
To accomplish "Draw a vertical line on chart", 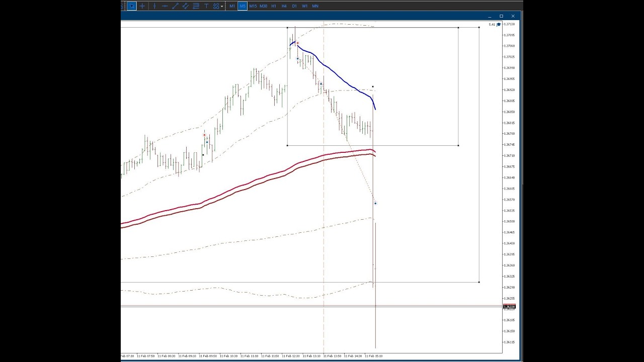I will pyautogui.click(x=154, y=6).
